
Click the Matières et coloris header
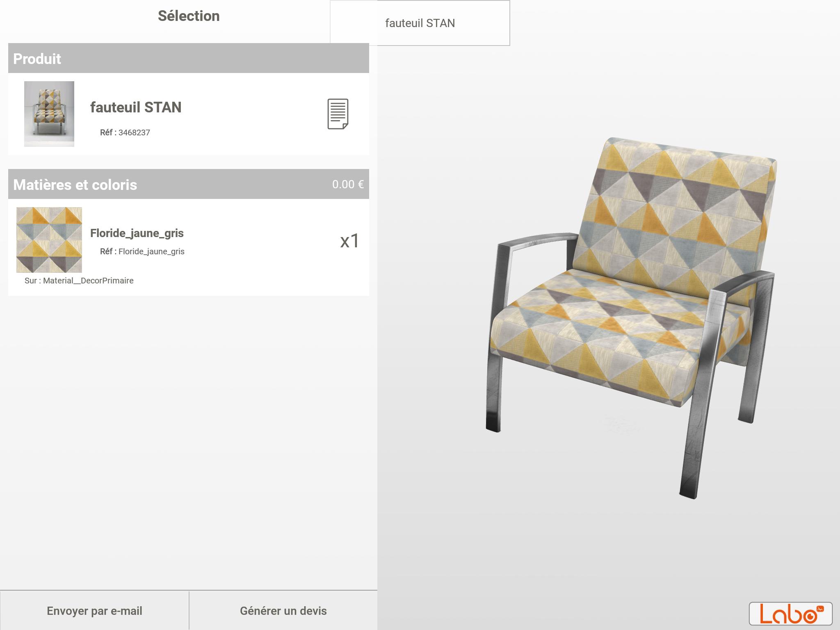click(75, 185)
